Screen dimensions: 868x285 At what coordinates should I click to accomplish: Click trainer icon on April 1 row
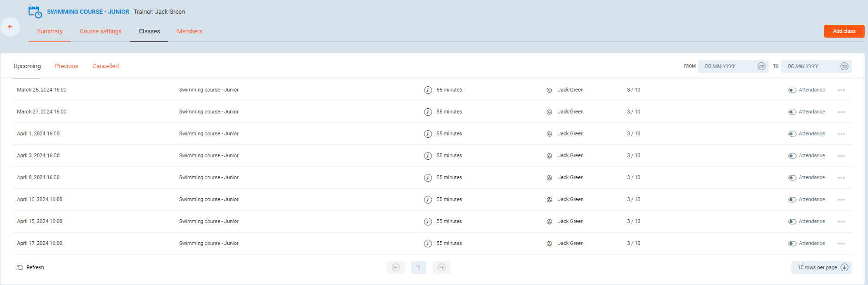pyautogui.click(x=549, y=134)
